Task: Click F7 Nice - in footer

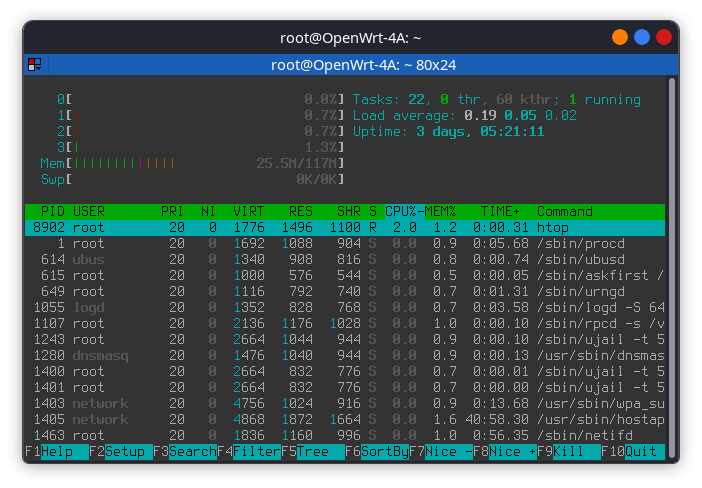Action: coord(441,451)
